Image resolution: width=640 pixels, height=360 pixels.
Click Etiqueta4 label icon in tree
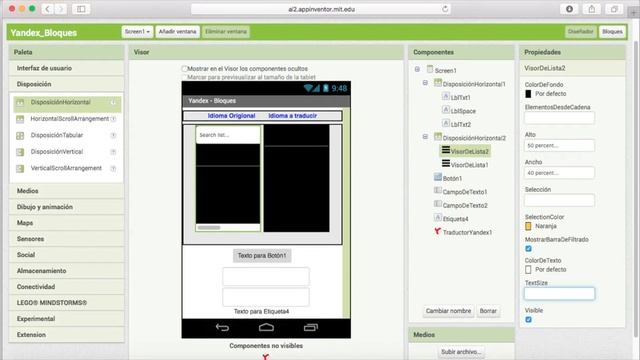click(x=438, y=218)
